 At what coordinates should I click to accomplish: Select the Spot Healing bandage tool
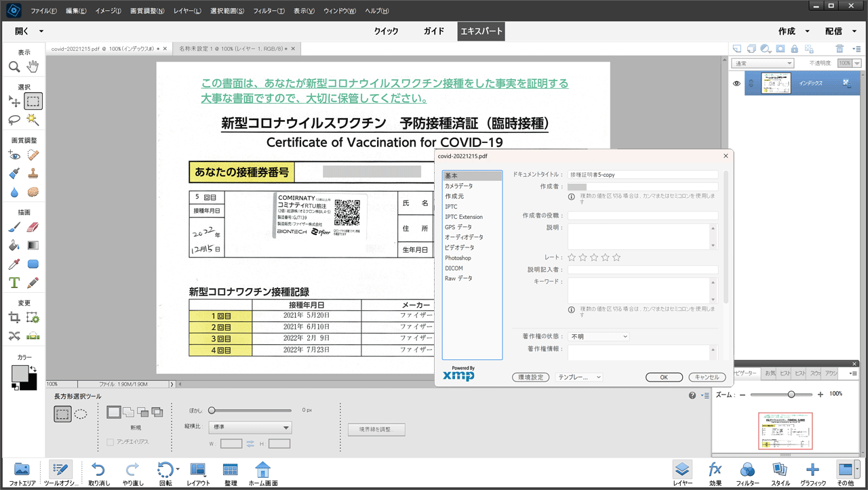pyautogui.click(x=33, y=155)
